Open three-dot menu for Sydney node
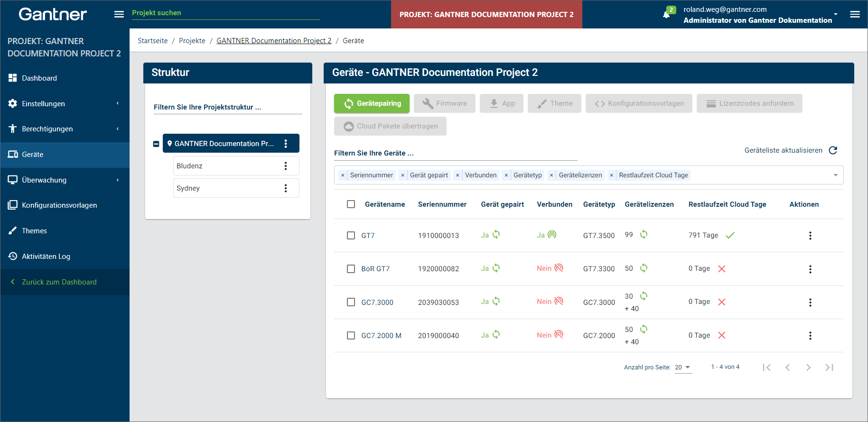 pos(286,188)
